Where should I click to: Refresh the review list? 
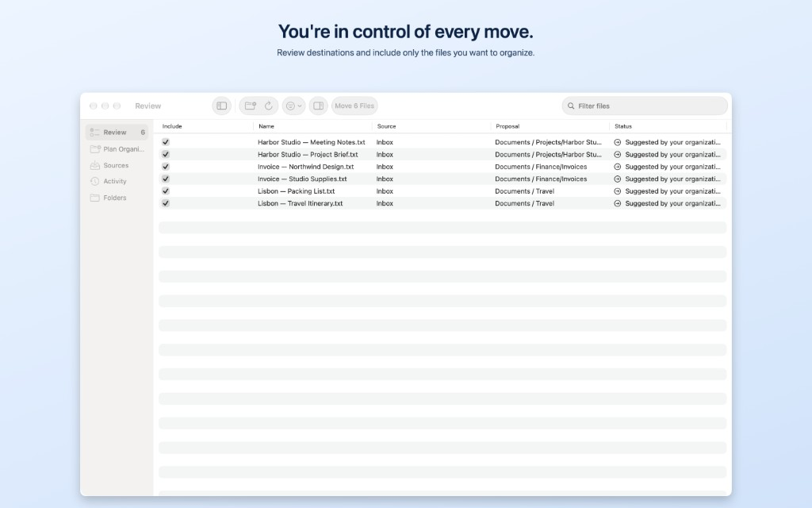tap(269, 106)
